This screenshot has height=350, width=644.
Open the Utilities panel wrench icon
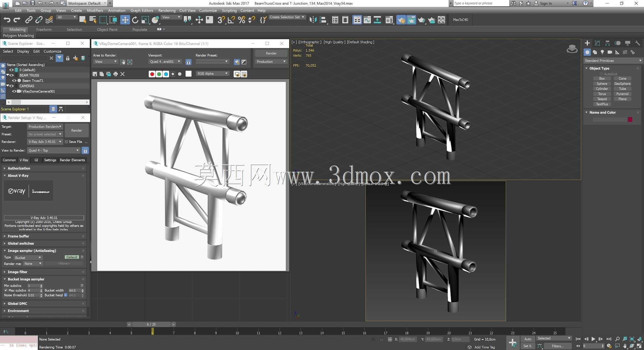point(638,43)
